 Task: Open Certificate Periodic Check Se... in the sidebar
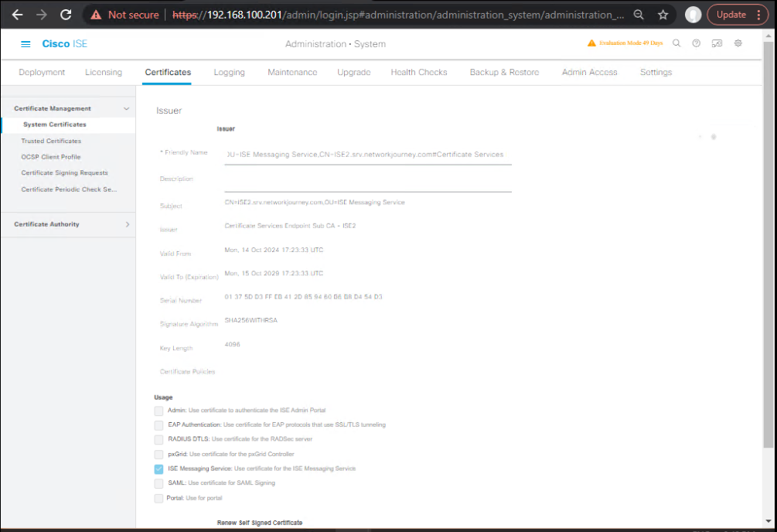[x=69, y=189]
